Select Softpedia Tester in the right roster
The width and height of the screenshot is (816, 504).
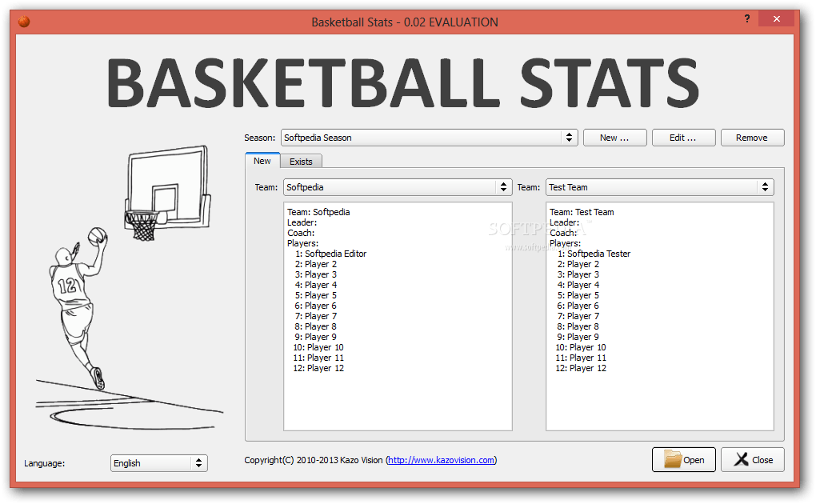[x=593, y=253]
